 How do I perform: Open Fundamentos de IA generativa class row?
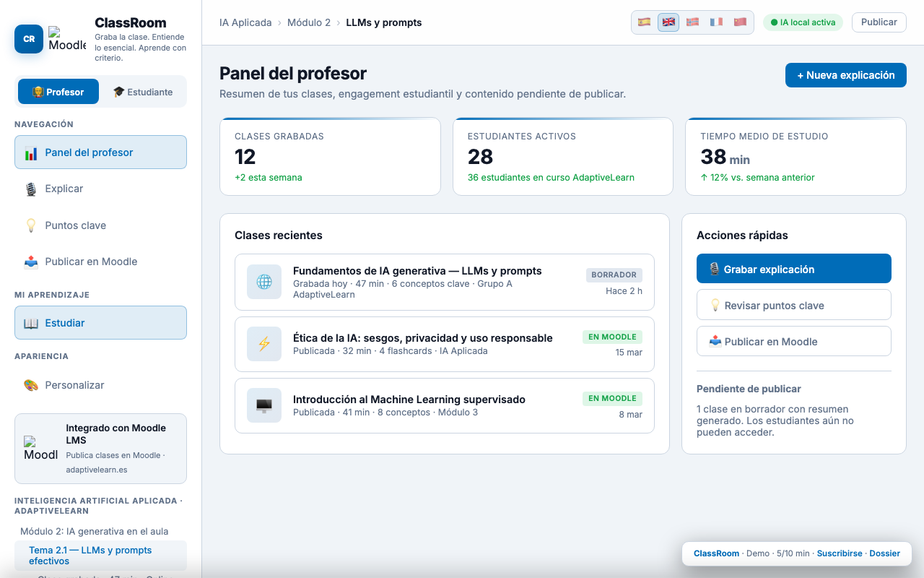pyautogui.click(x=445, y=282)
